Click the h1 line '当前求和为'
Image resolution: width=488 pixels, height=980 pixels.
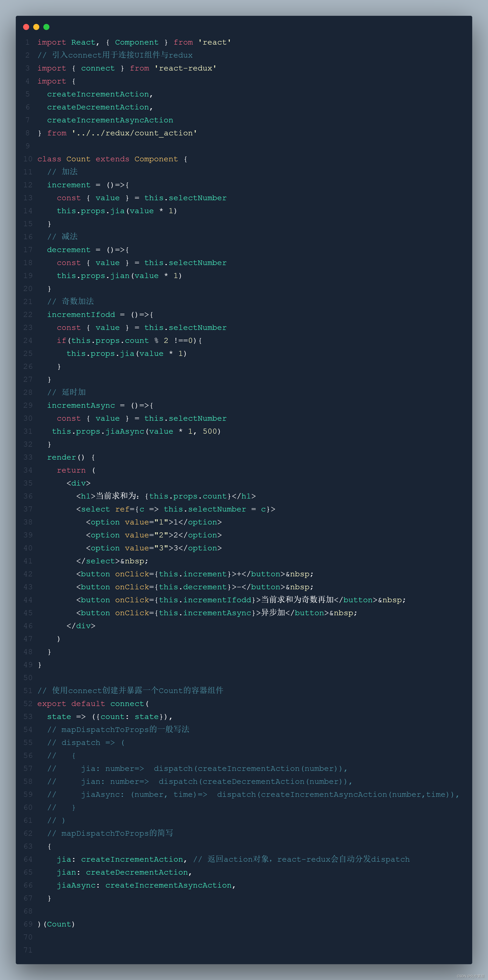(x=166, y=496)
